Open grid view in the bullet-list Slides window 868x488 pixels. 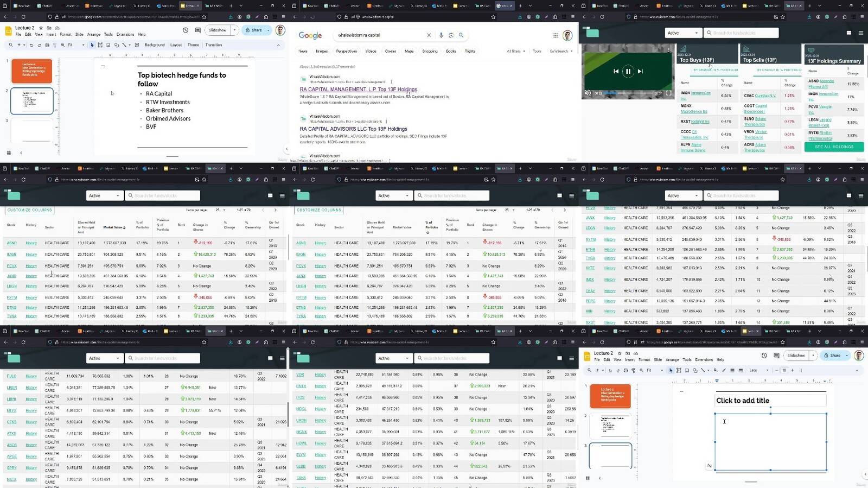click(9, 153)
